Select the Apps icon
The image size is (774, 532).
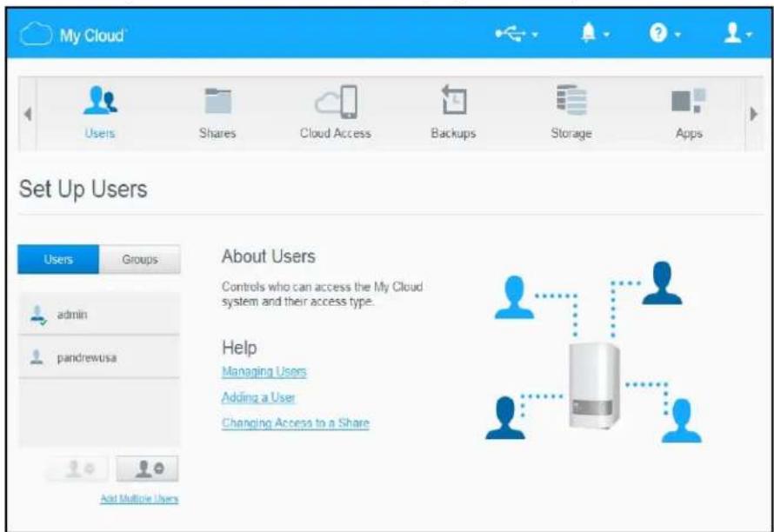[689, 101]
